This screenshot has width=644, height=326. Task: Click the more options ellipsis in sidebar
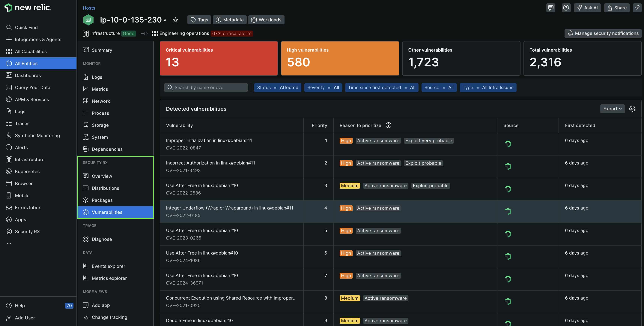point(9,243)
